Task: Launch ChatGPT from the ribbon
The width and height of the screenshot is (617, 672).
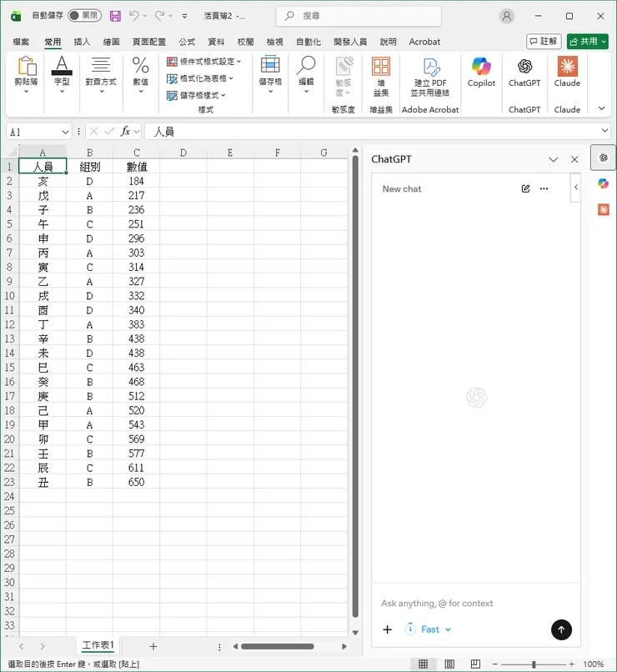Action: point(524,67)
